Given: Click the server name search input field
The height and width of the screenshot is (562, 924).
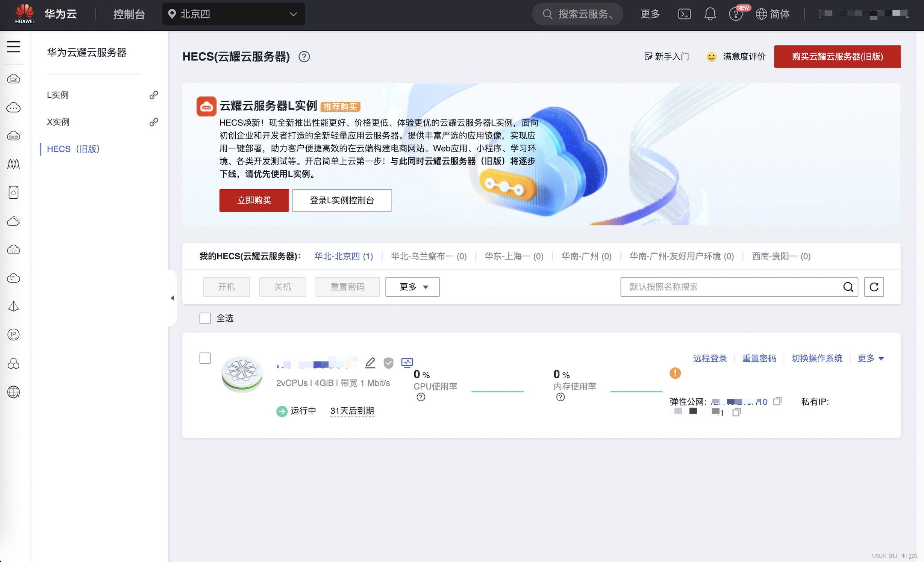Looking at the screenshot, I should 733,287.
